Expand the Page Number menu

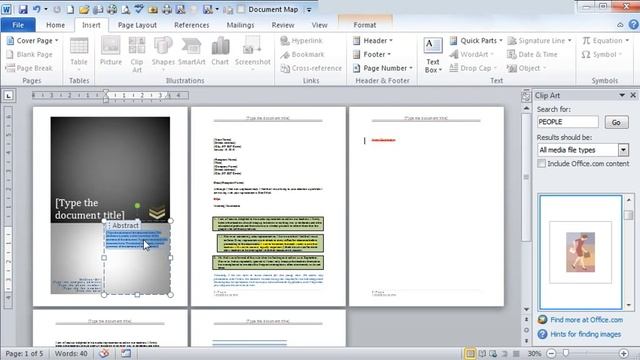point(382,68)
